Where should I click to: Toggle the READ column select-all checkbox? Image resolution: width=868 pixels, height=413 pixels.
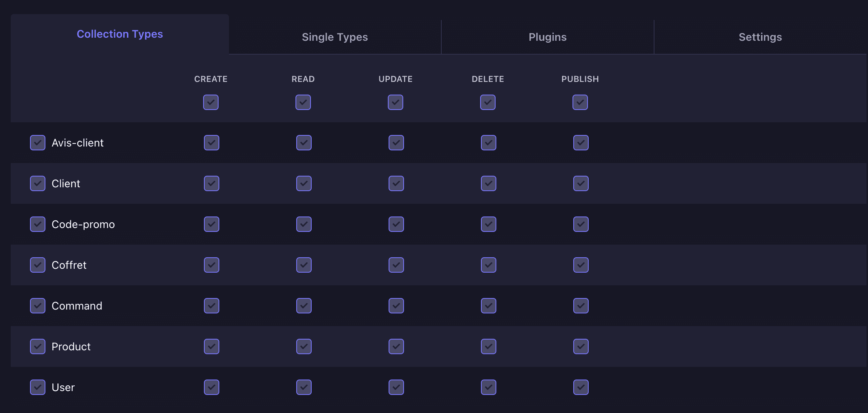pos(303,102)
